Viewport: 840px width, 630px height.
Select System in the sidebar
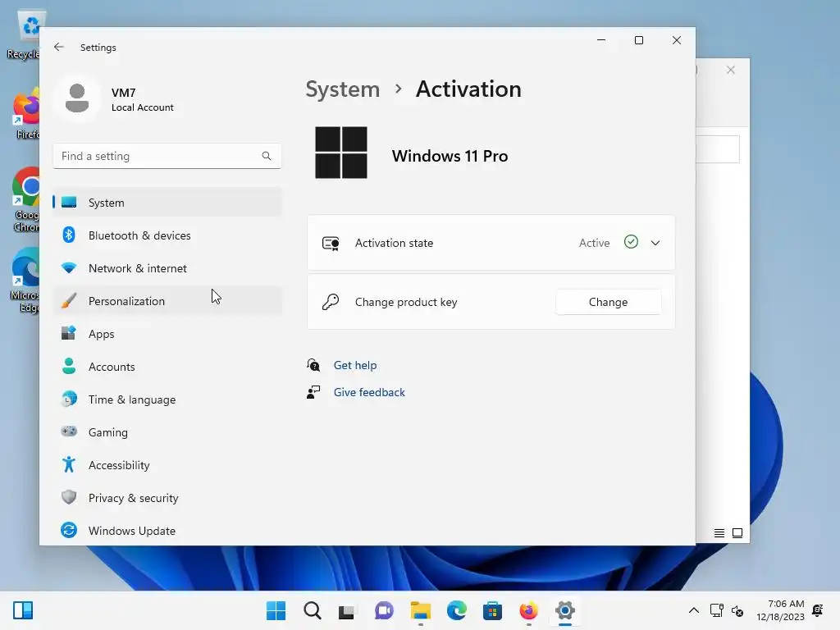[x=167, y=203]
